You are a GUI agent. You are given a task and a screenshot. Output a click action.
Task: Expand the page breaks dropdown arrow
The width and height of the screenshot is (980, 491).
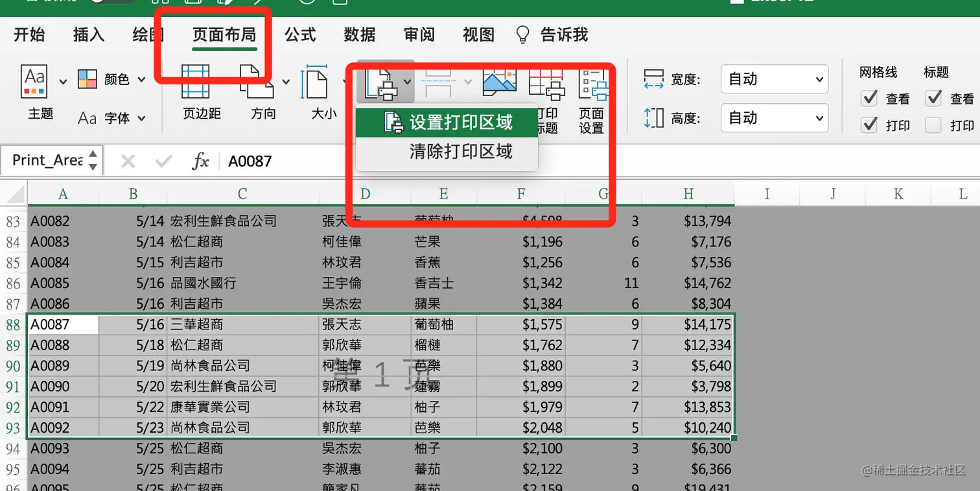point(468,82)
